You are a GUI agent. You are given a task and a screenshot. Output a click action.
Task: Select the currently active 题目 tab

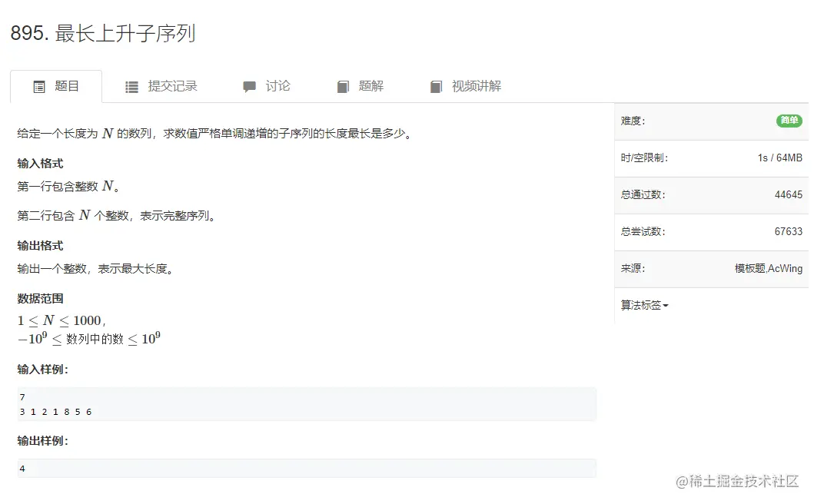click(x=65, y=86)
